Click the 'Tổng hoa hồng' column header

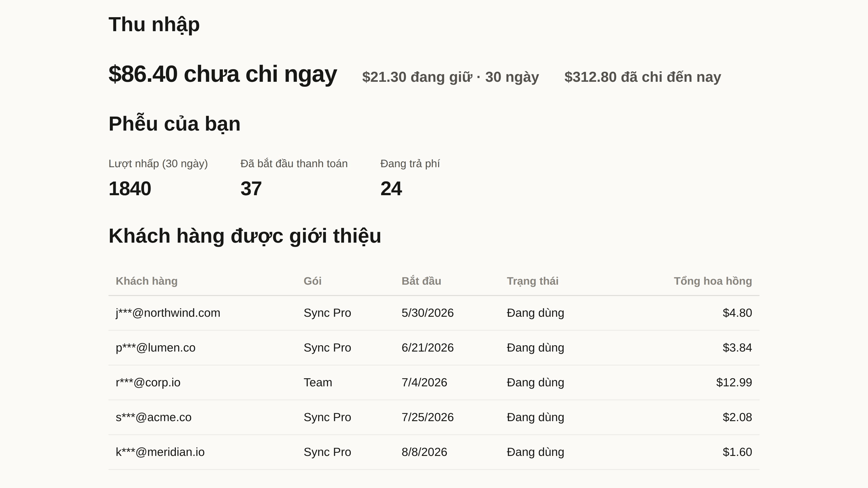[713, 281]
